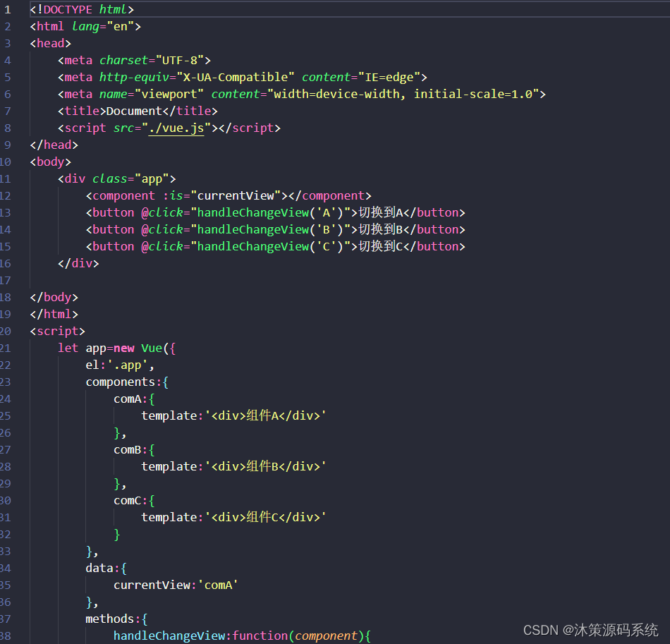Click the charset attribute name
This screenshot has height=644, width=670.
[x=123, y=60]
